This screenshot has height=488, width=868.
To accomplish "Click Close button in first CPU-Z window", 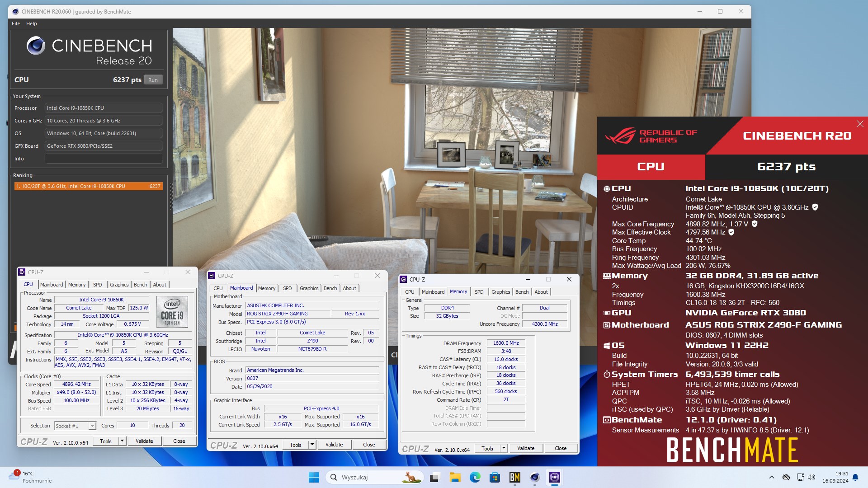I will [179, 441].
